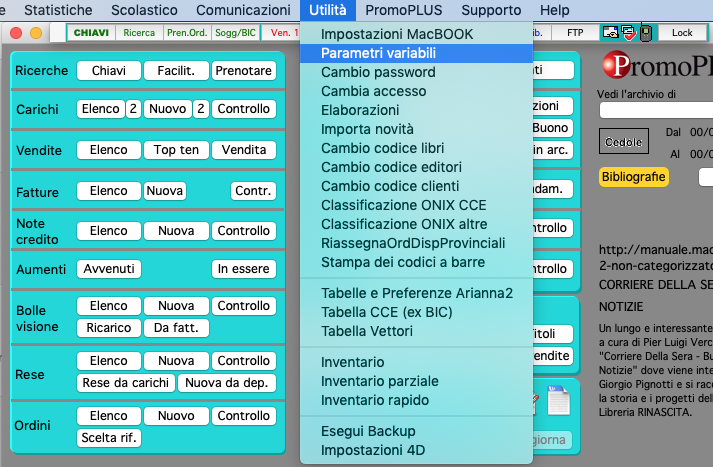This screenshot has height=467, width=713.
Task: Click the PromoPLUS red sphere logo
Action: point(614,69)
